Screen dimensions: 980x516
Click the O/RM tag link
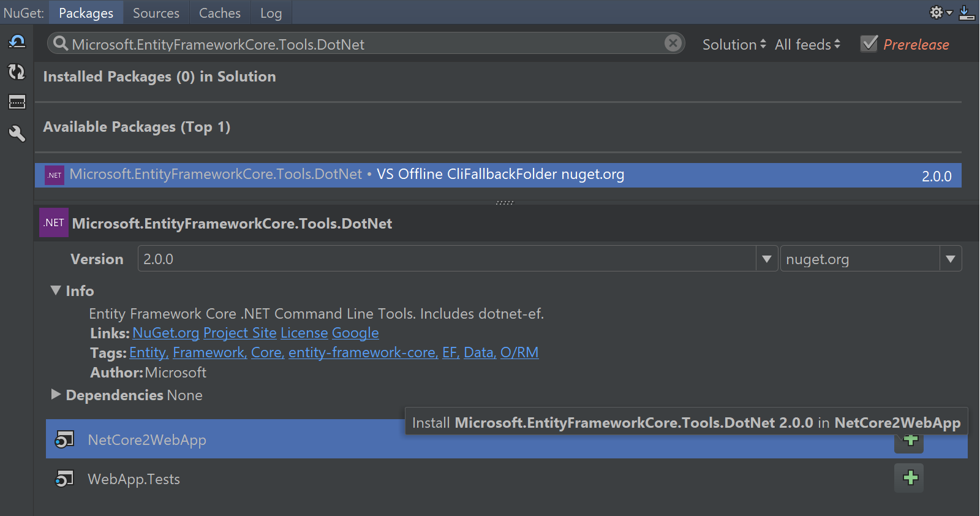coord(519,352)
